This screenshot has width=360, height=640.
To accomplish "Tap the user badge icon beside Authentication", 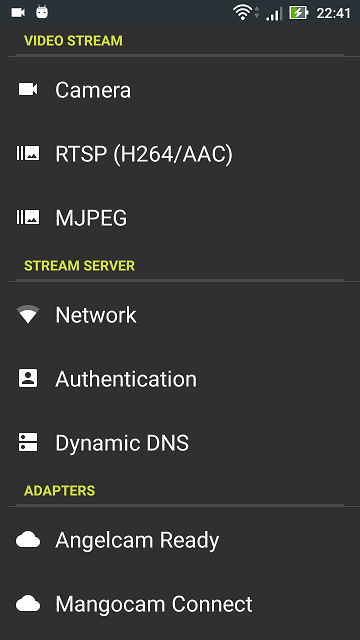I will click(x=28, y=378).
